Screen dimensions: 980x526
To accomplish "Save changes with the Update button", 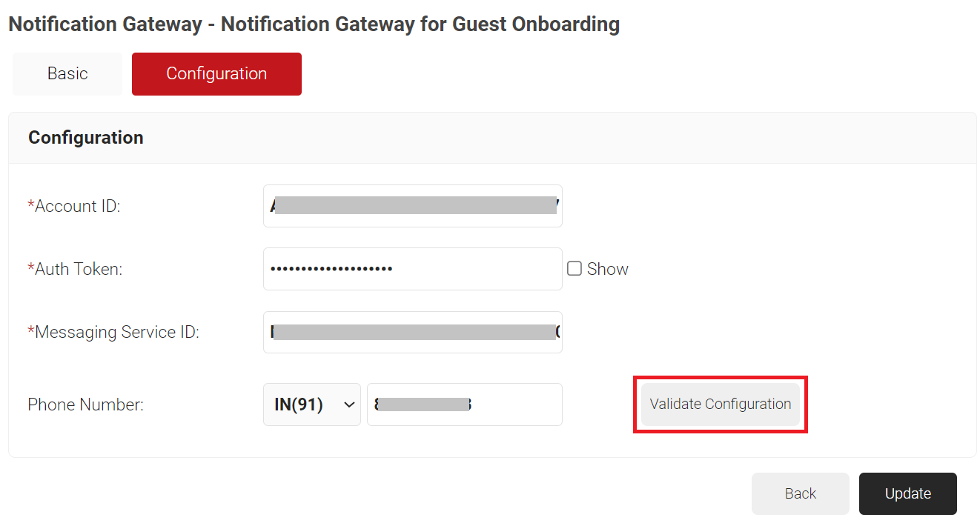I will point(907,493).
